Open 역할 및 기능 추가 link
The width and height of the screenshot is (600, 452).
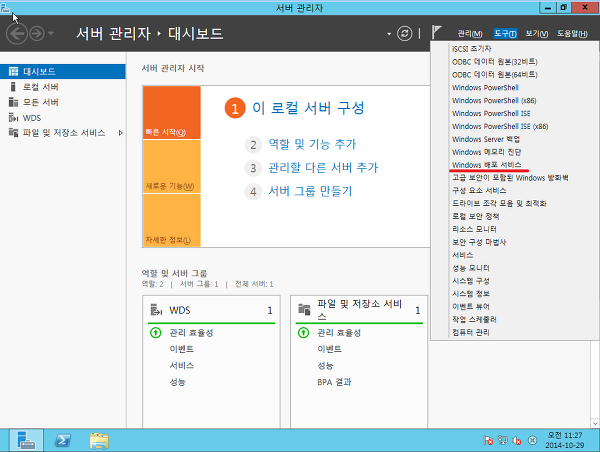point(312,144)
